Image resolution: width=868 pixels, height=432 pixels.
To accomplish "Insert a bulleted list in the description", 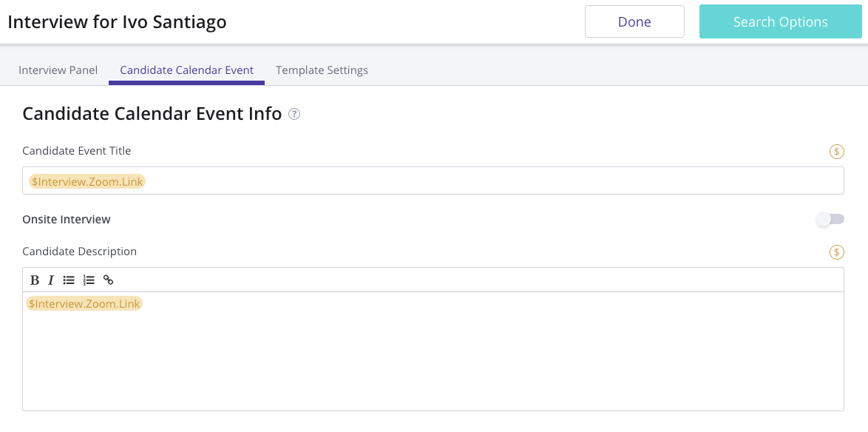I will point(69,280).
